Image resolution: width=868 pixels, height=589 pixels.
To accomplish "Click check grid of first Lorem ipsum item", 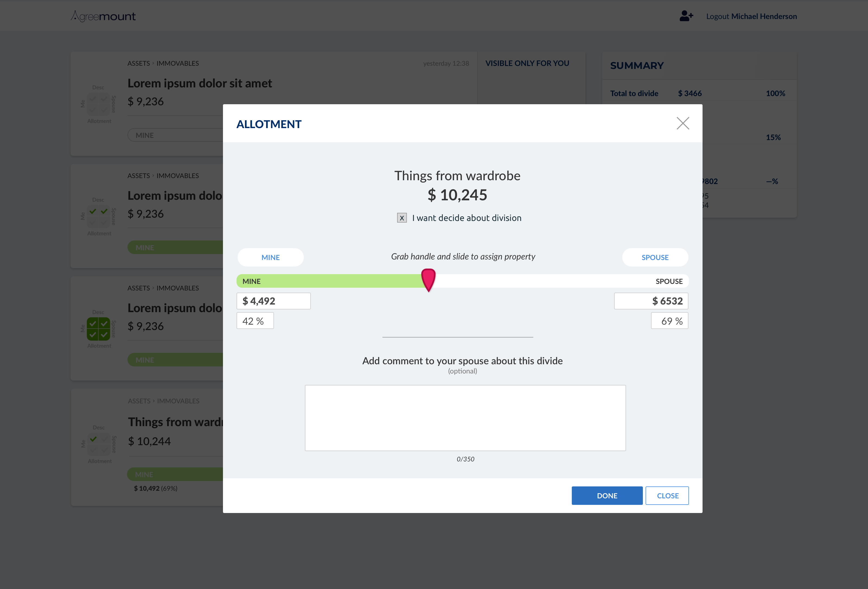I will tap(98, 104).
